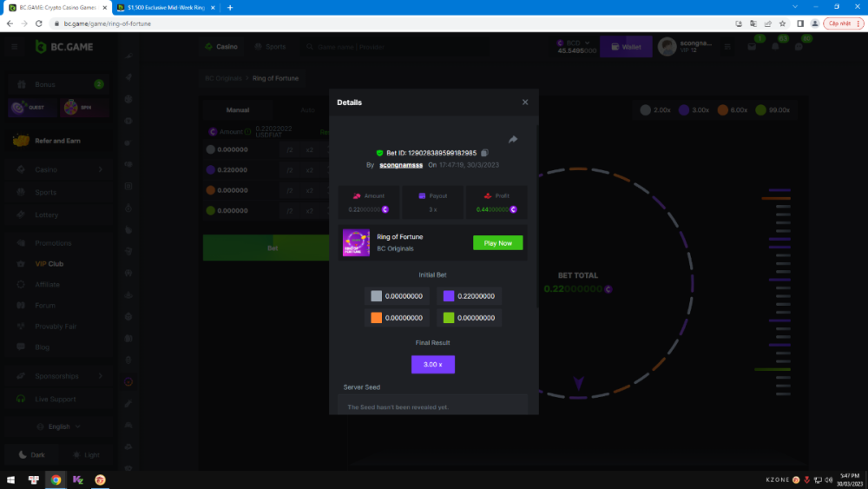Click the 3.00 x final result badge
Image resolution: width=868 pixels, height=489 pixels.
pos(432,365)
